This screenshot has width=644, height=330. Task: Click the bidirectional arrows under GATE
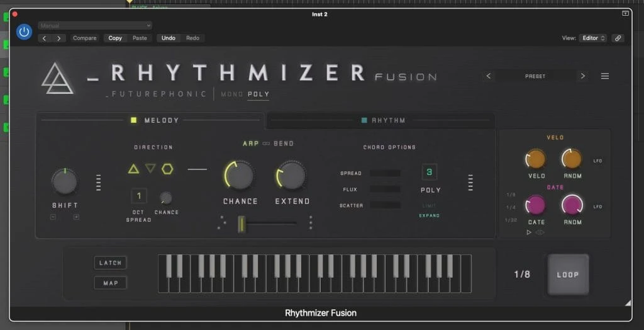click(540, 232)
